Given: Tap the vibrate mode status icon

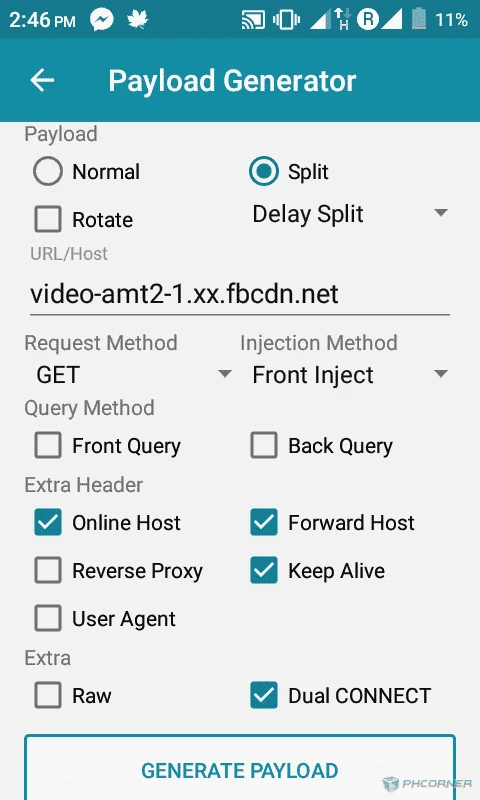Looking at the screenshot, I should click(286, 20).
